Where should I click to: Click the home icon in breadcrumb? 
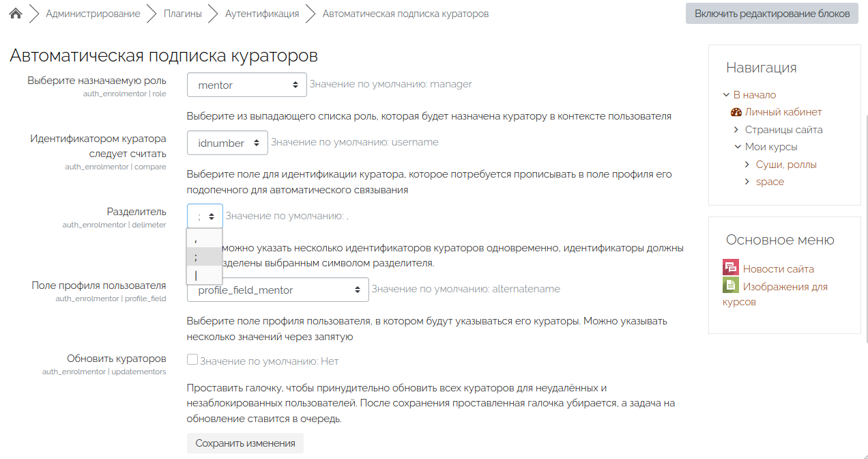(x=16, y=14)
